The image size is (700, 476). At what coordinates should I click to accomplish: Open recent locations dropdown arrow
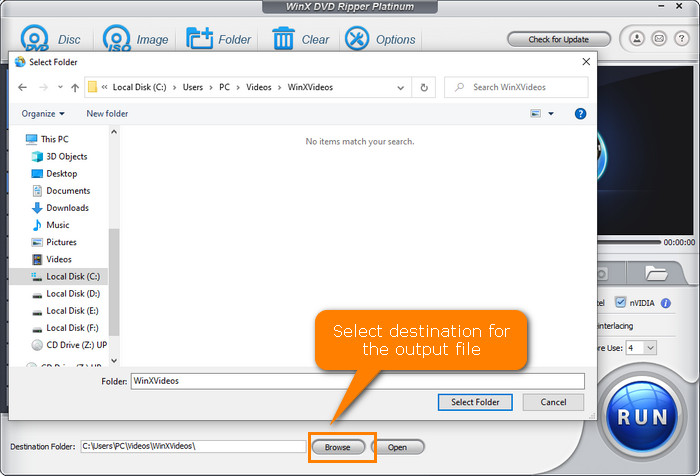coord(60,87)
